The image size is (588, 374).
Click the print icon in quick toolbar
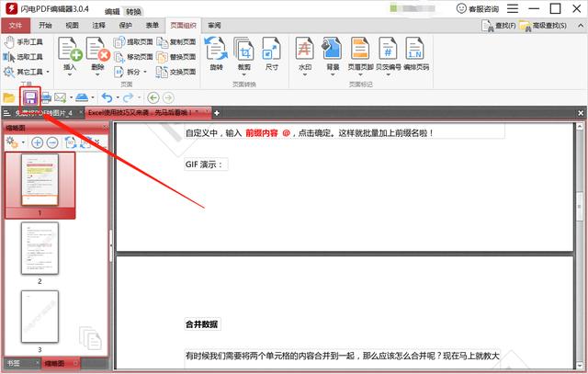click(x=45, y=97)
